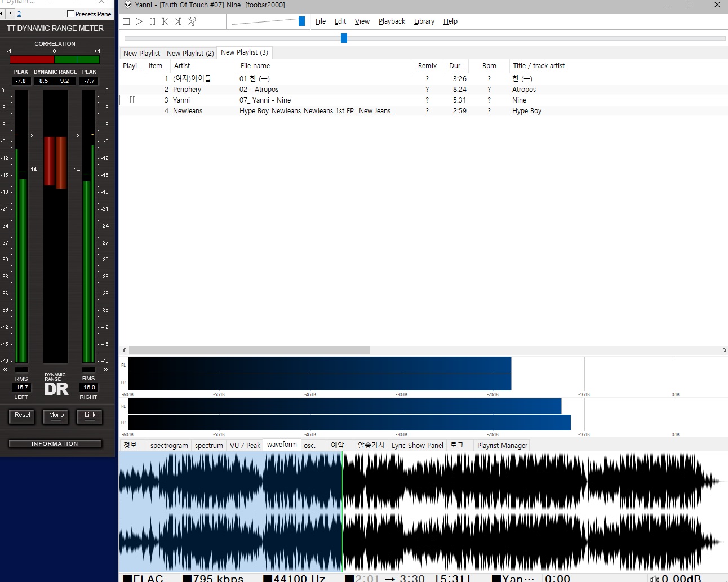
Task: Switch to VU / Peak tab
Action: pos(245,445)
